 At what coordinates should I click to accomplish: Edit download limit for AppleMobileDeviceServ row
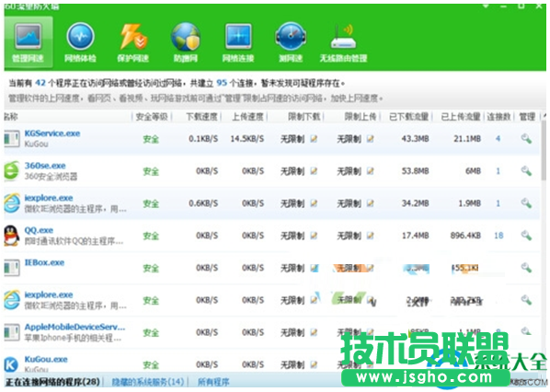coord(314,332)
